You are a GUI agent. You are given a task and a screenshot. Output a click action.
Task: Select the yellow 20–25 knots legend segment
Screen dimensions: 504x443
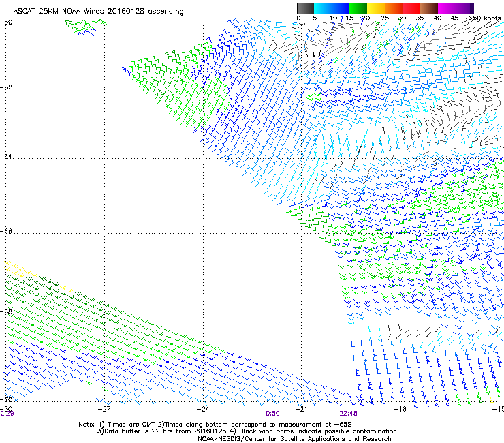click(x=376, y=8)
